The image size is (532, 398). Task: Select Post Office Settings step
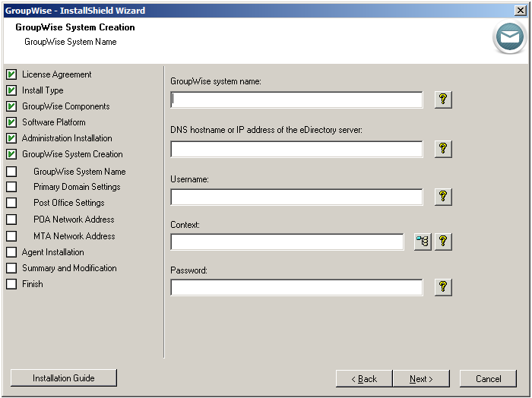pos(68,203)
